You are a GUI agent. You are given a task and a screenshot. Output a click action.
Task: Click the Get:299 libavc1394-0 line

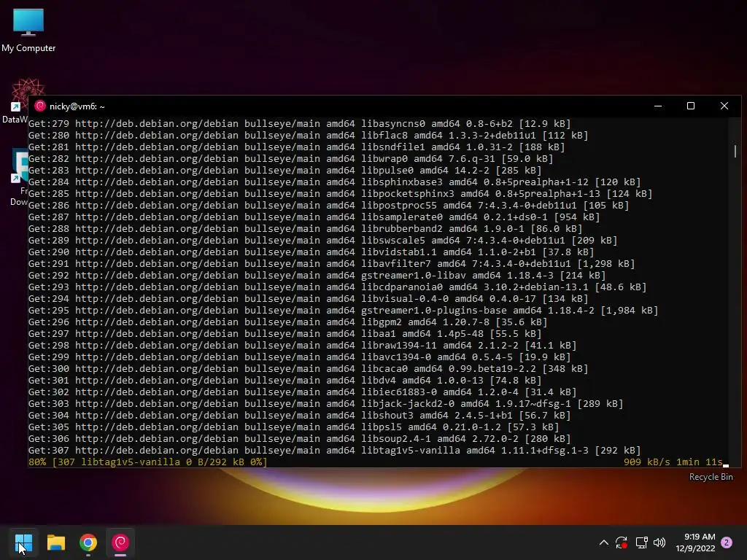pyautogui.click(x=299, y=357)
